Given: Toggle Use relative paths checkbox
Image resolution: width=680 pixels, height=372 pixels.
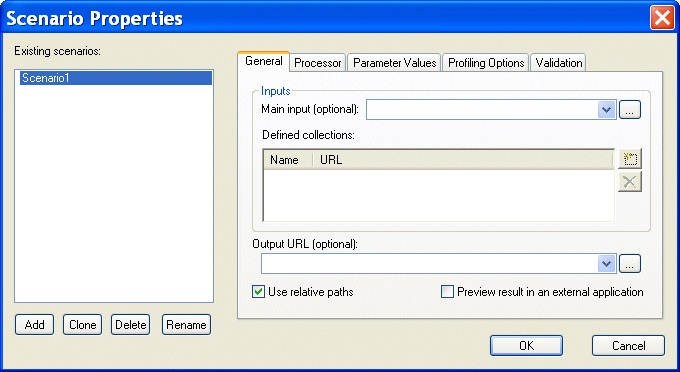Looking at the screenshot, I should pos(258,292).
